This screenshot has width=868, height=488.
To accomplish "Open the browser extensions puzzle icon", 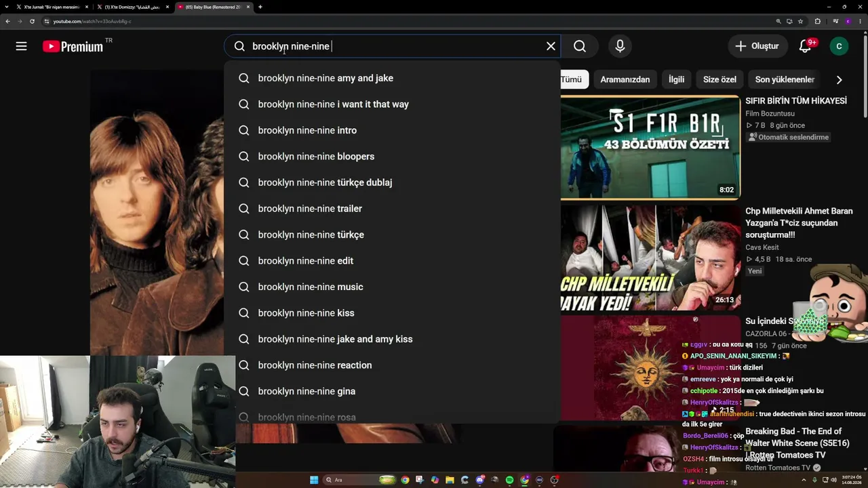I will click(x=817, y=21).
